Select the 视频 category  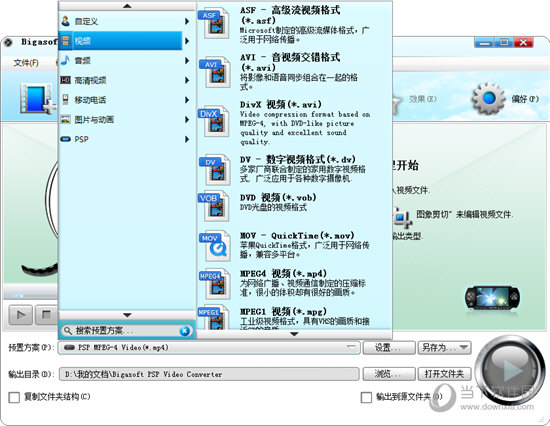tap(121, 41)
